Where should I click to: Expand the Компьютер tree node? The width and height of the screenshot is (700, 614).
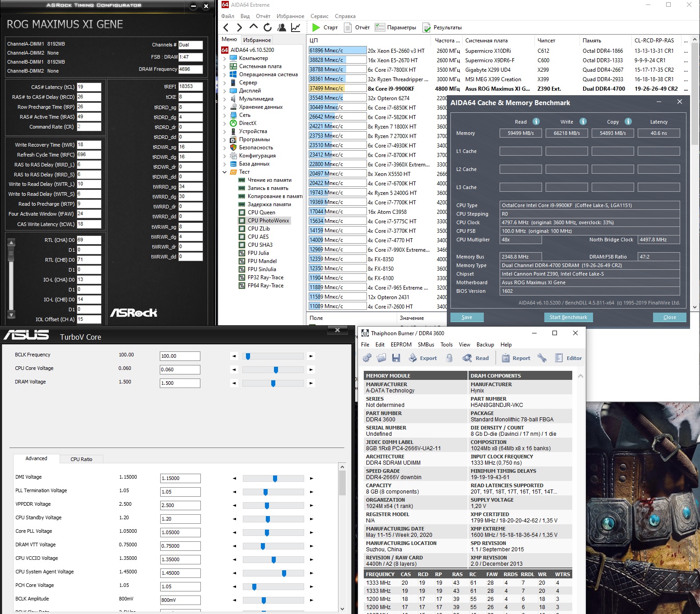[x=224, y=58]
